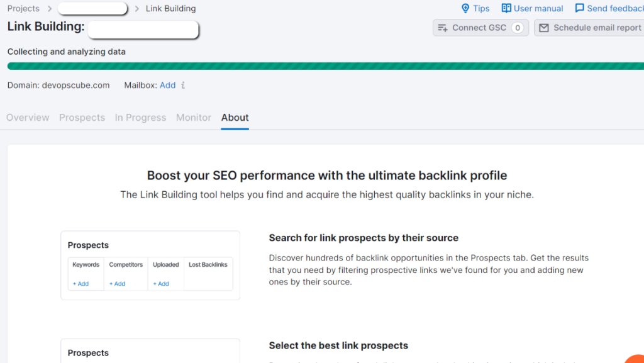
Task: Click the Connect GSC button
Action: [x=480, y=28]
